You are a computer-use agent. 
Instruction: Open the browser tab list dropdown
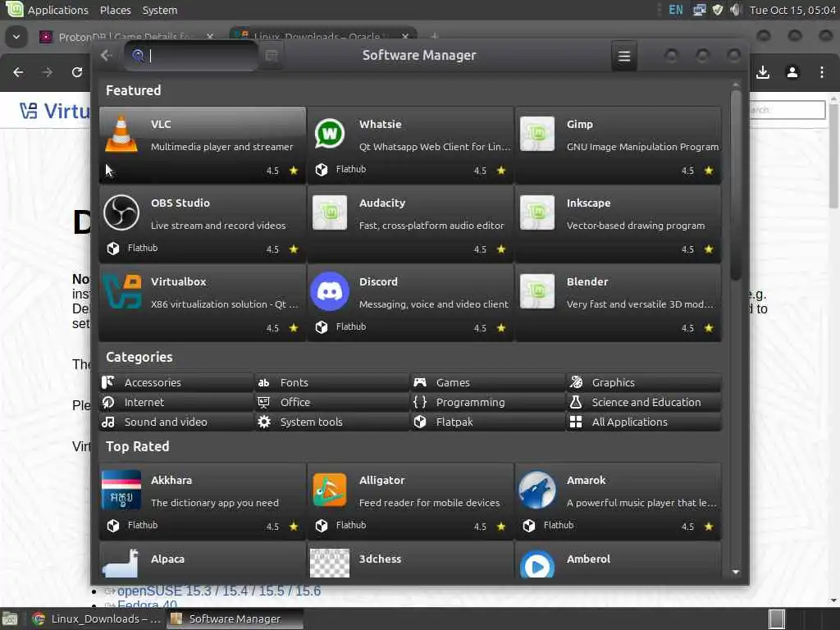[x=16, y=36]
